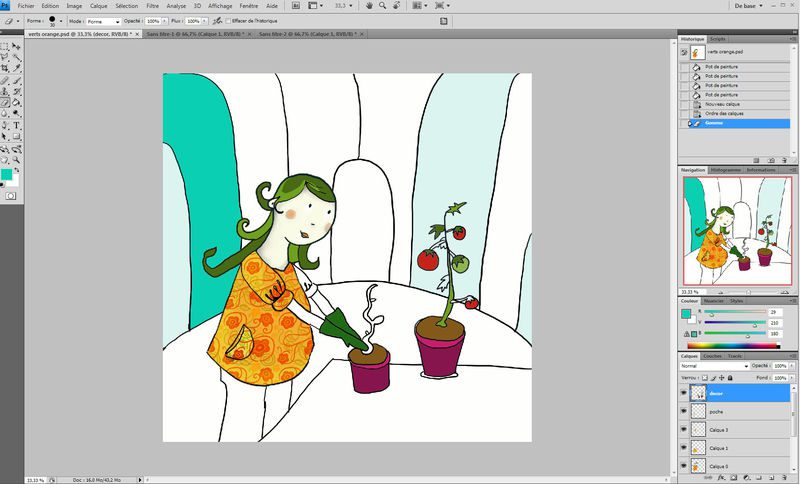The width and height of the screenshot is (800, 484).
Task: Launch Bridge from the application bar
Action: pos(295,6)
